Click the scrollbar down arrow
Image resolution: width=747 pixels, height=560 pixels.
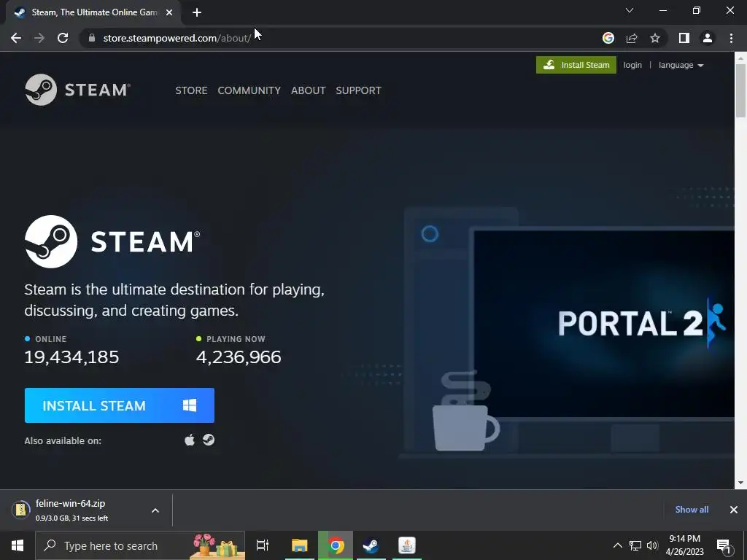click(740, 483)
